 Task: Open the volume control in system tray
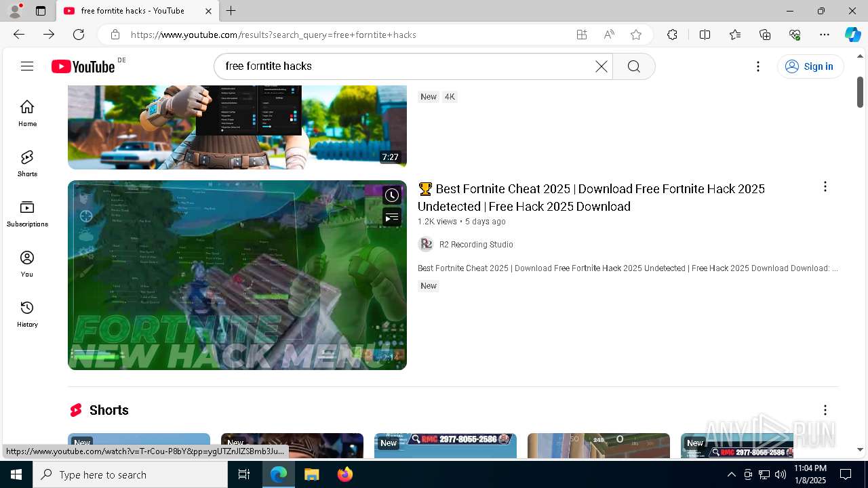click(x=780, y=474)
